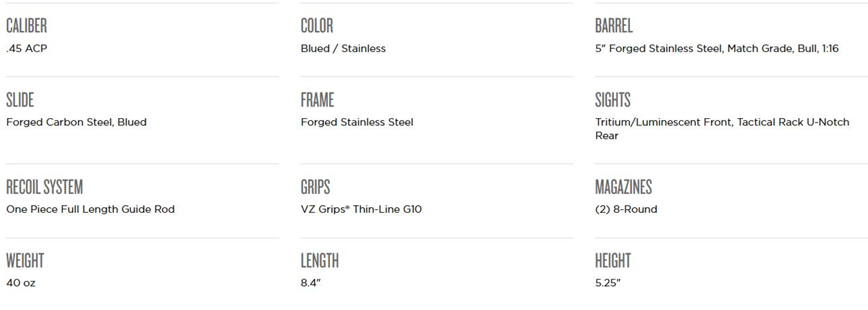The height and width of the screenshot is (310, 868).
Task: Select the Blued / Stainless color text
Action: [343, 49]
